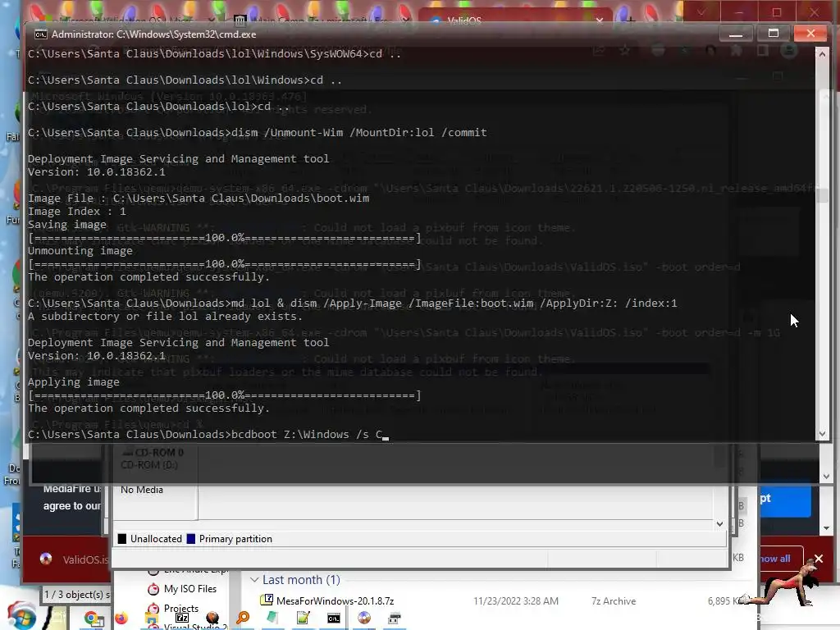The width and height of the screenshot is (840, 630).
Task: Open Projects in the sidebar
Action: (x=173, y=609)
